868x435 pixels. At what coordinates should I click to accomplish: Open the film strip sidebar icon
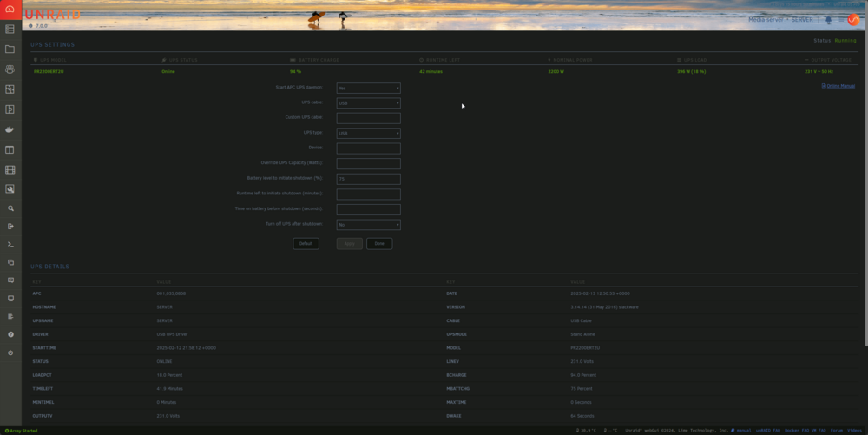pyautogui.click(x=10, y=170)
